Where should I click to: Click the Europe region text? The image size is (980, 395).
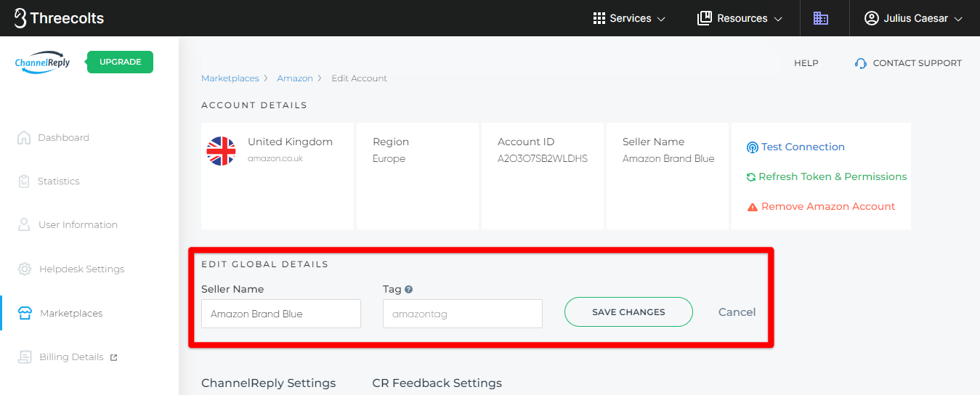(x=389, y=158)
